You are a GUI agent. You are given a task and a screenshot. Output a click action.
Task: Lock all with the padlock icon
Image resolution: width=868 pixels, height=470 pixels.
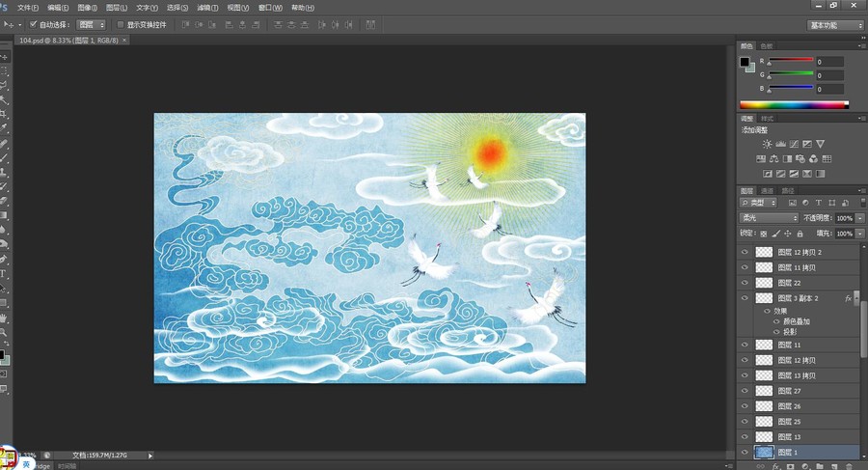[800, 234]
